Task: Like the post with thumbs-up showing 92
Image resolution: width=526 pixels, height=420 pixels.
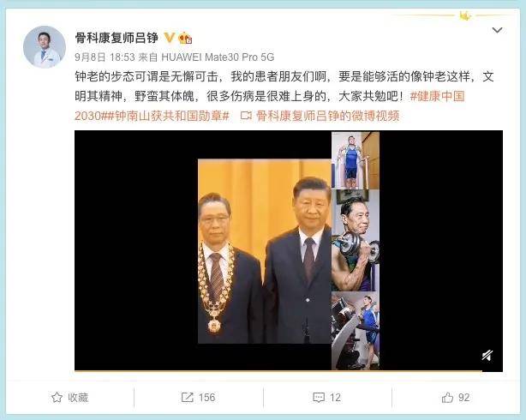Action: (x=456, y=398)
